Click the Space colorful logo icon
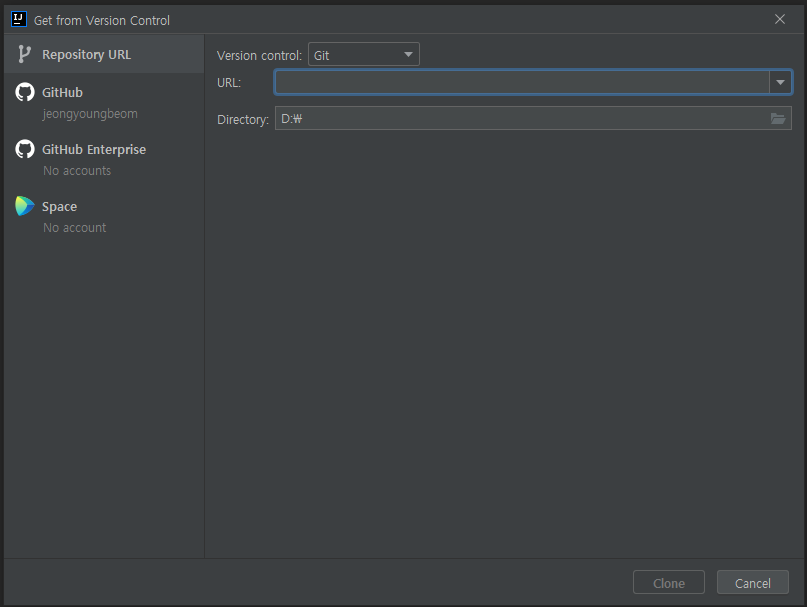 tap(25, 206)
